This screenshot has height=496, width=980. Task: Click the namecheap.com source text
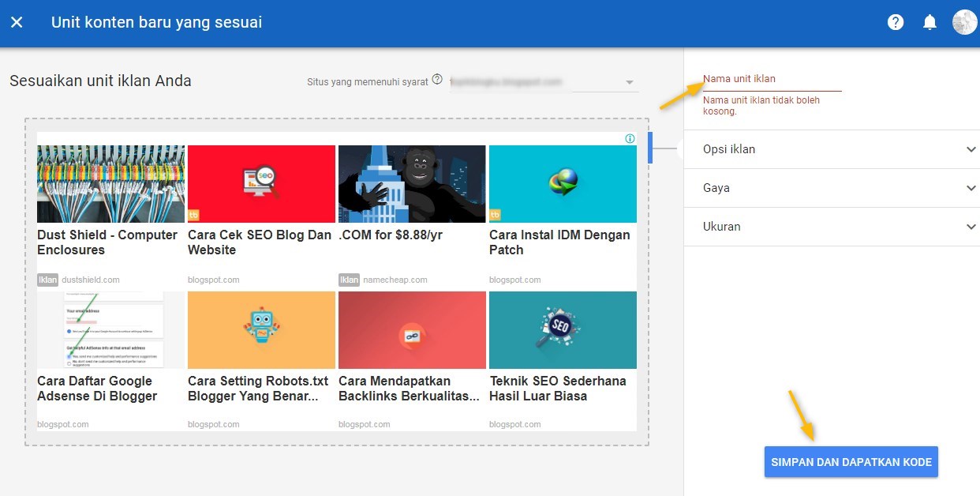395,280
